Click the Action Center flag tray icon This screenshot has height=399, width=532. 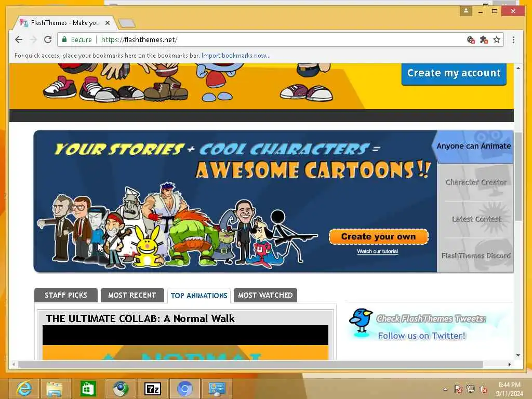pyautogui.click(x=458, y=389)
